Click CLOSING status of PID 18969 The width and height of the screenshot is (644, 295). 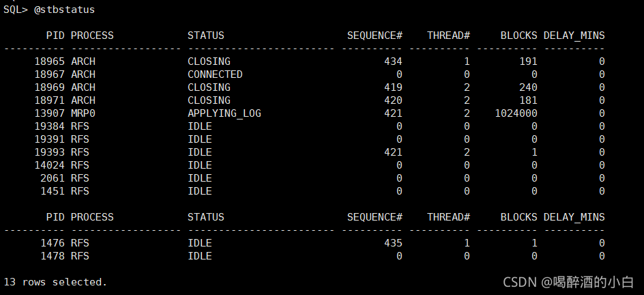point(209,87)
